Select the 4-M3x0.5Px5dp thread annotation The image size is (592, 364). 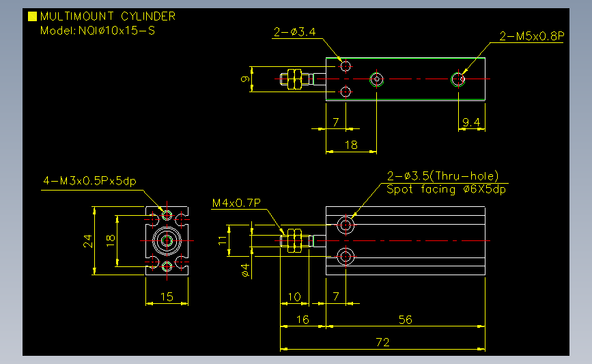89,181
